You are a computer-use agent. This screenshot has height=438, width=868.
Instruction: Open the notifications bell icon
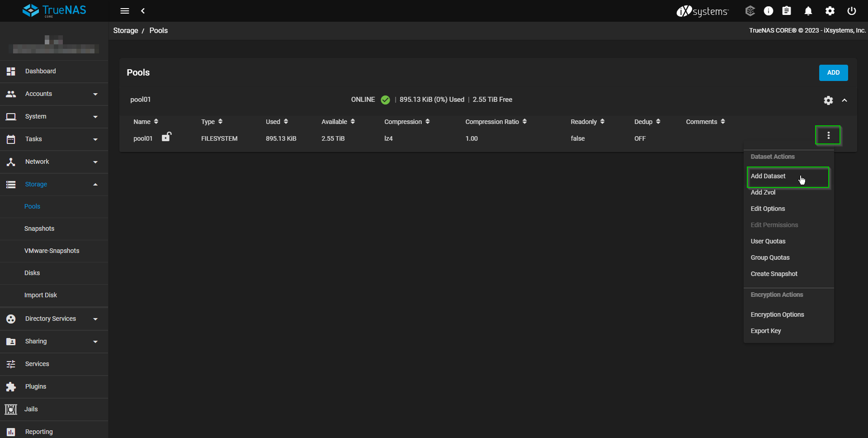(x=808, y=11)
